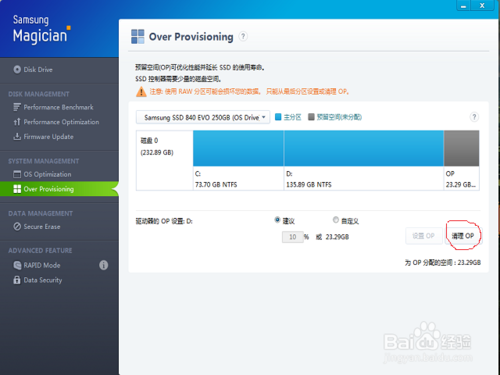Click the Disk Drive disc icon
500x375 pixels.
coord(17,70)
